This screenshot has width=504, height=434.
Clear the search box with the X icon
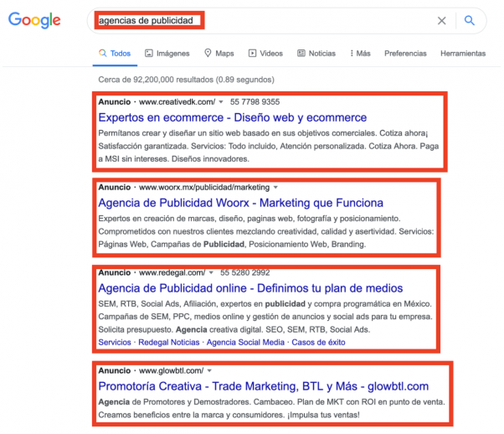[x=442, y=21]
